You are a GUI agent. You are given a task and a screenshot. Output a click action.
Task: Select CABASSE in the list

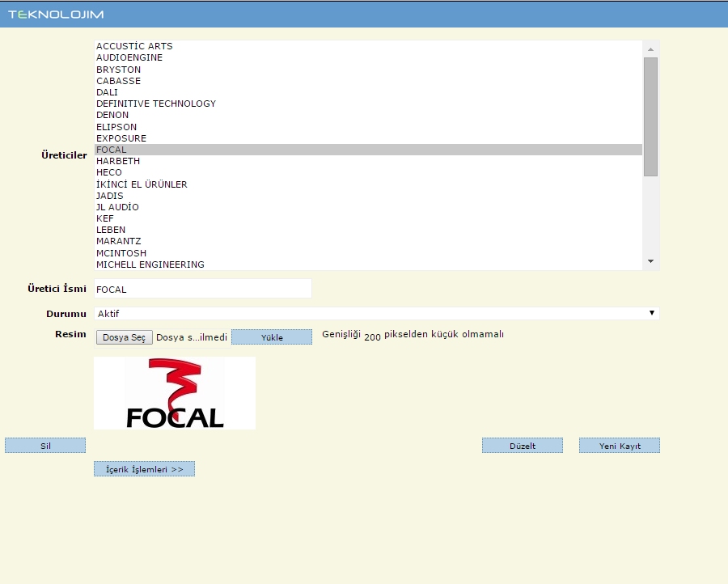click(x=368, y=81)
